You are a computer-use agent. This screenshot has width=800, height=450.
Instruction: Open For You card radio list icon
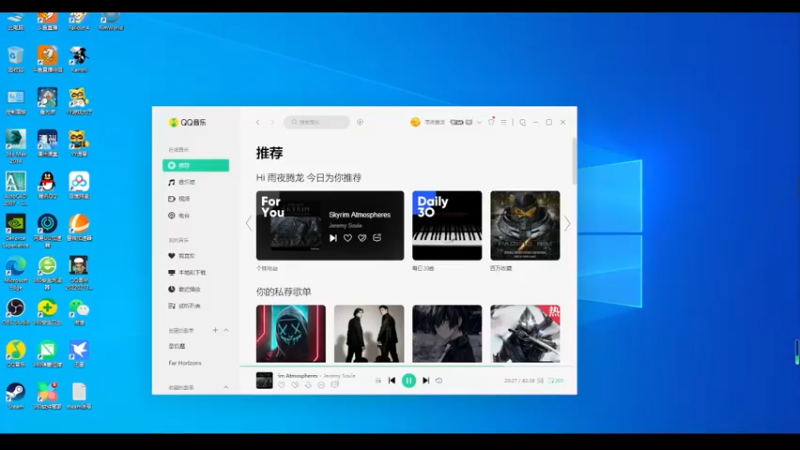coord(377,238)
